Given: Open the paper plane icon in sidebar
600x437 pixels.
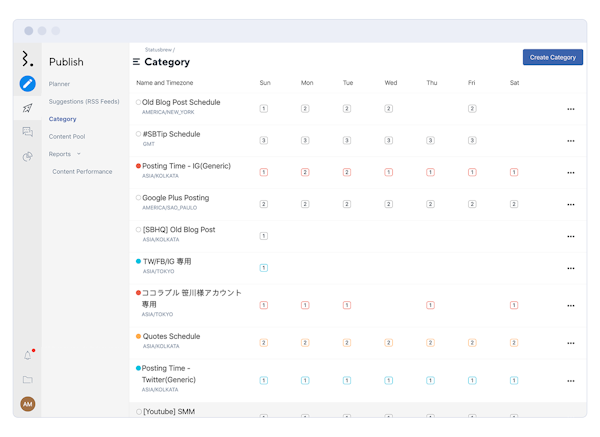Looking at the screenshot, I should click(27, 108).
